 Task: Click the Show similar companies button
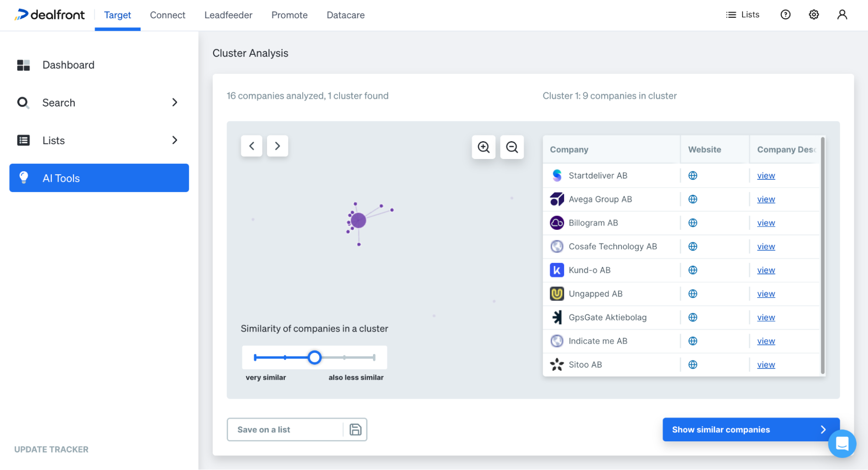(x=750, y=429)
